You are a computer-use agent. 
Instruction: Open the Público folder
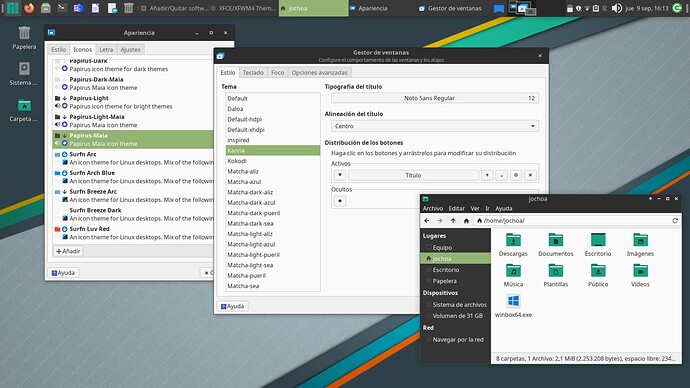pos(598,276)
